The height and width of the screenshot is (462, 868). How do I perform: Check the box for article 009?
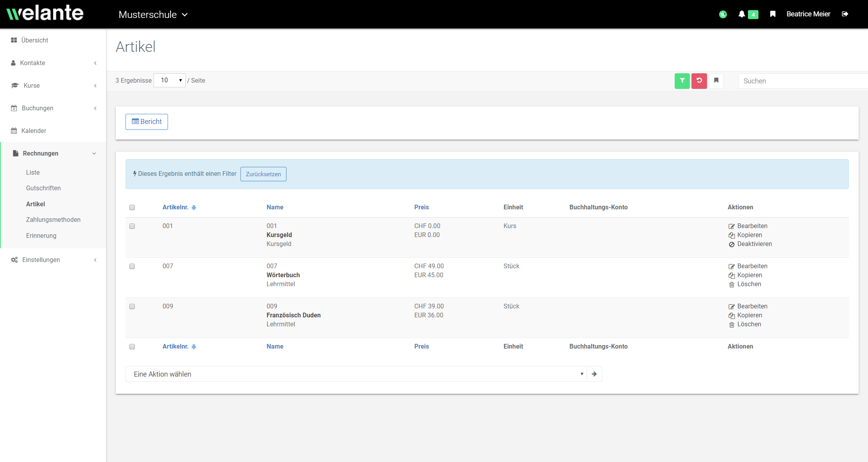click(132, 306)
